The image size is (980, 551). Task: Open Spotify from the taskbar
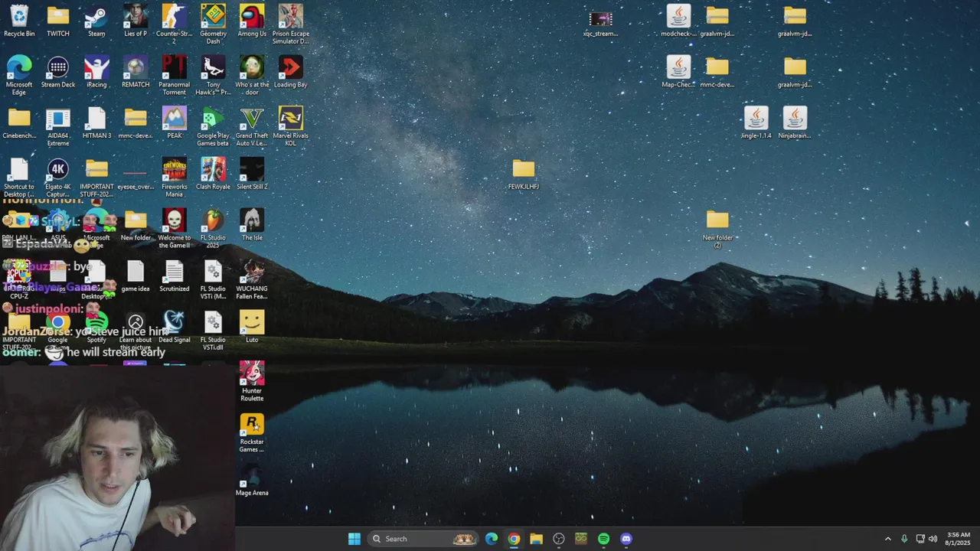pos(603,539)
